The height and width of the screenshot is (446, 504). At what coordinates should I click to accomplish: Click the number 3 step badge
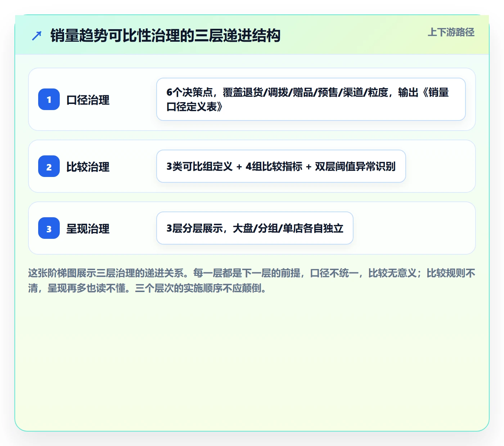49,228
